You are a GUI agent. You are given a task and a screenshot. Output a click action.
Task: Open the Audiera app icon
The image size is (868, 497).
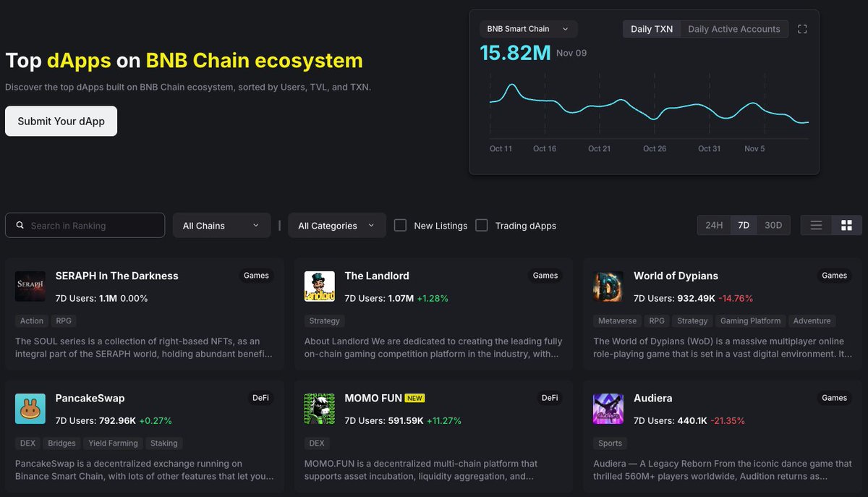[608, 409]
